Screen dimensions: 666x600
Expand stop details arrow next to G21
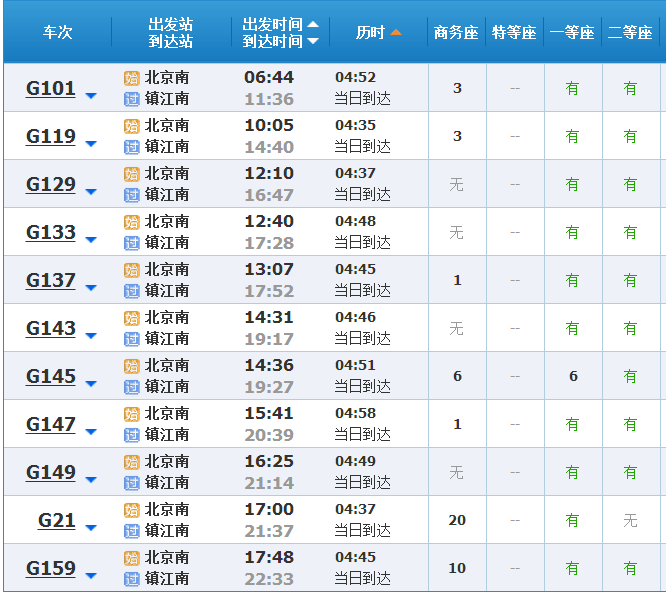pyautogui.click(x=91, y=528)
